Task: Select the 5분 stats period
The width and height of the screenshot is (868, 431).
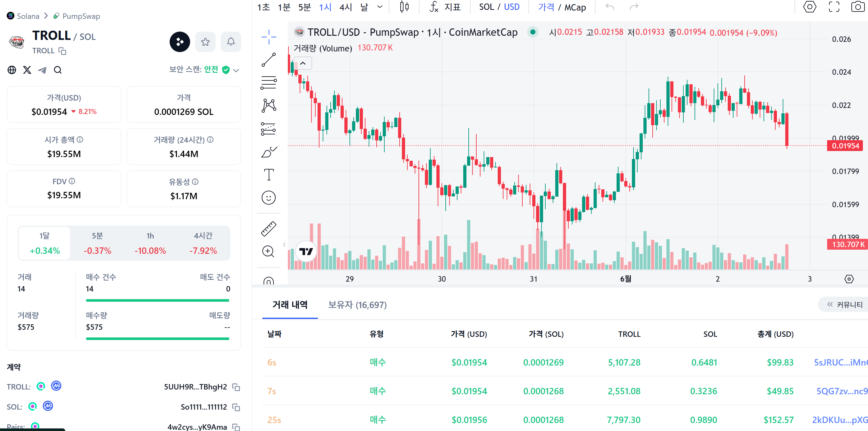Action: click(97, 243)
